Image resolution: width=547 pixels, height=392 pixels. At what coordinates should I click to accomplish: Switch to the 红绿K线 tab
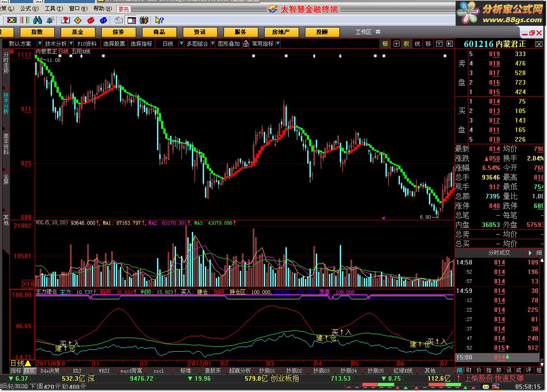403,371
